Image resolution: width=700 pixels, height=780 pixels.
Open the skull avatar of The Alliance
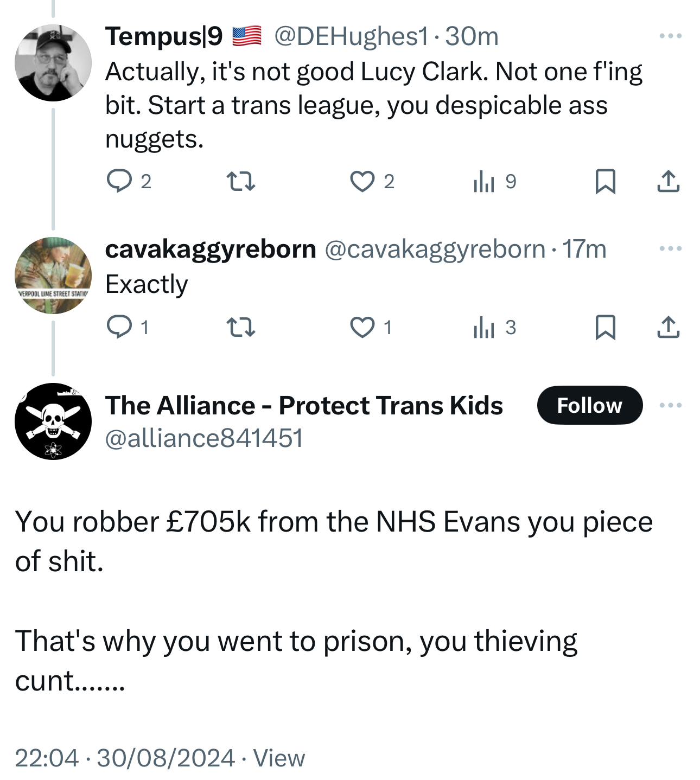coord(53,421)
